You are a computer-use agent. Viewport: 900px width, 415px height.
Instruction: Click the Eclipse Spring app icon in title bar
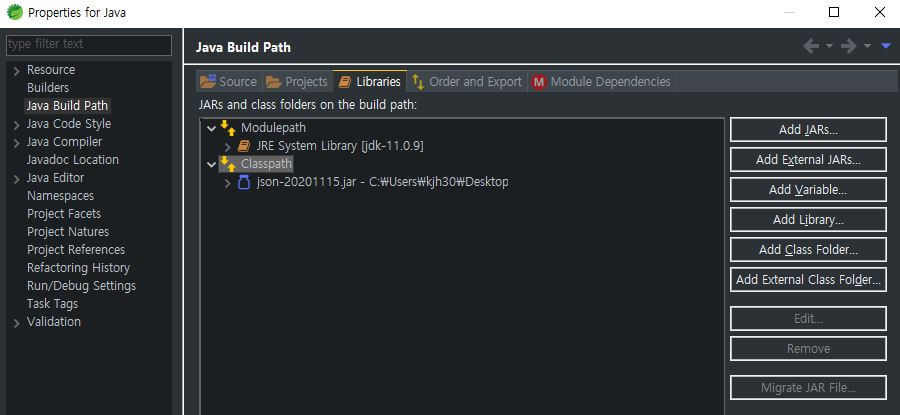click(x=14, y=12)
